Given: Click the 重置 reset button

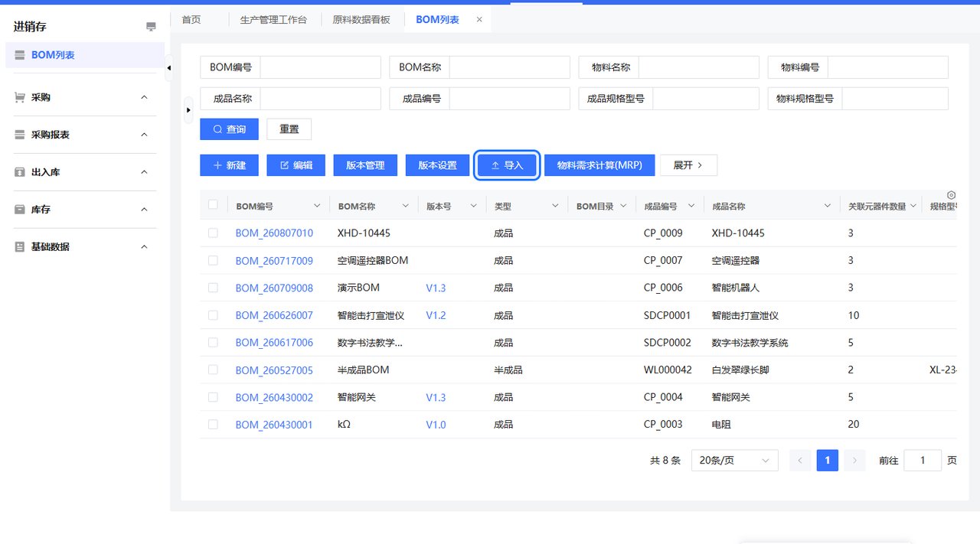Looking at the screenshot, I should pyautogui.click(x=289, y=129).
